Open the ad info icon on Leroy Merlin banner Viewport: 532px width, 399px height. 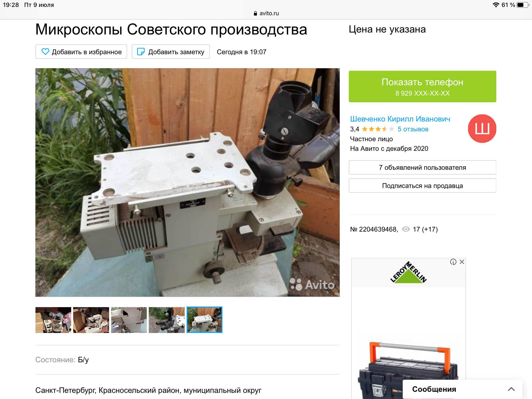click(453, 262)
